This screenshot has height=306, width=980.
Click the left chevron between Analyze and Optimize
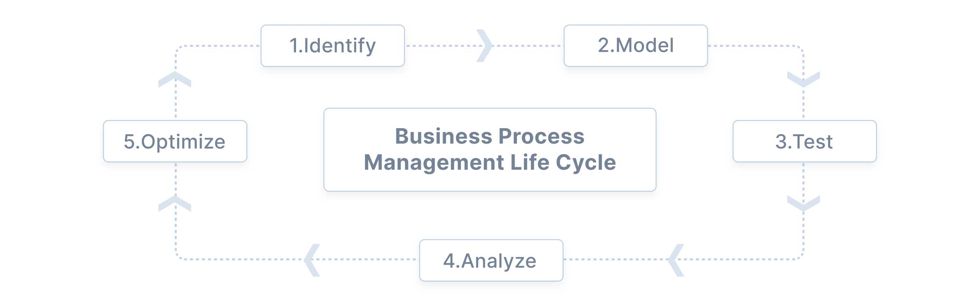(x=312, y=260)
